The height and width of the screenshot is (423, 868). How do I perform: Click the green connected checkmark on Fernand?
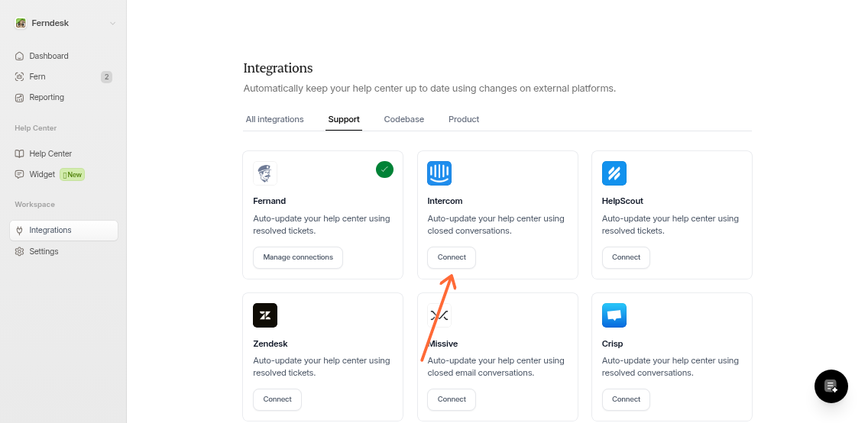[x=385, y=170]
